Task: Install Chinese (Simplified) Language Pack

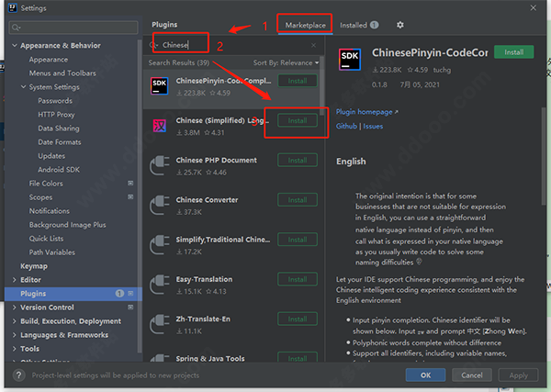Action: click(298, 120)
